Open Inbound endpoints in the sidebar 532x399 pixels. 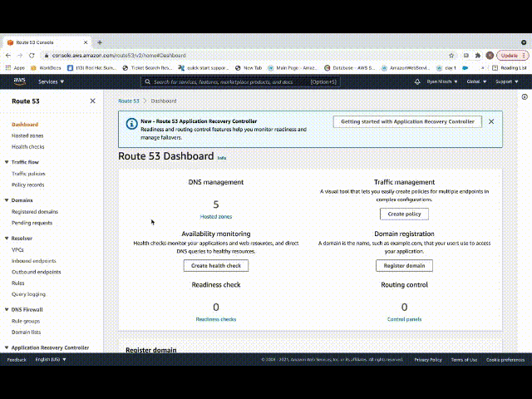pyautogui.click(x=33, y=261)
